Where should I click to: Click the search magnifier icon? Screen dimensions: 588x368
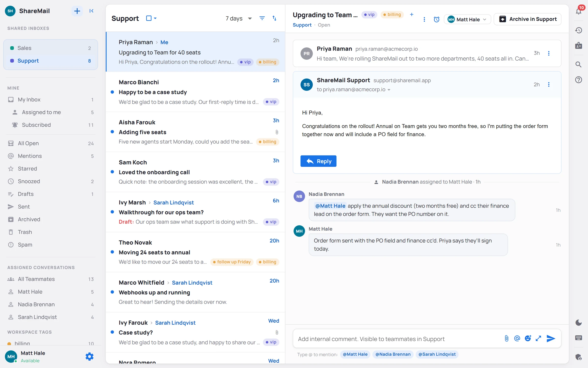(x=578, y=64)
